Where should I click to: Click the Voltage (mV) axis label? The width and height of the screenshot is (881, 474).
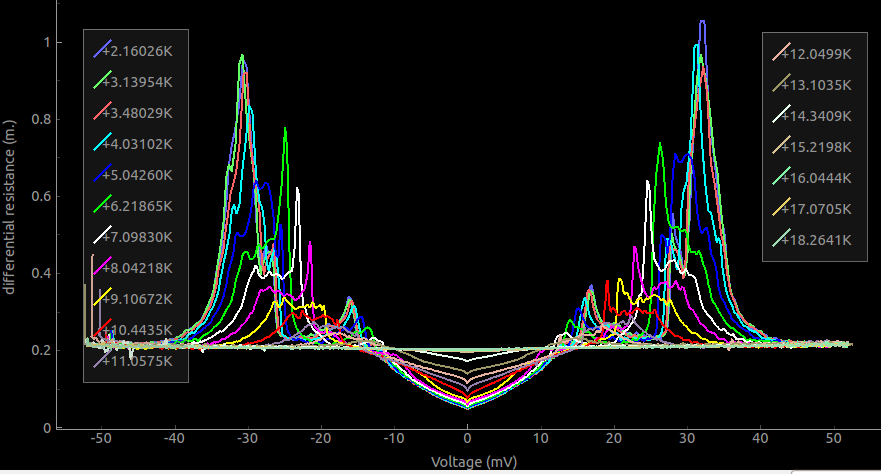click(x=467, y=462)
